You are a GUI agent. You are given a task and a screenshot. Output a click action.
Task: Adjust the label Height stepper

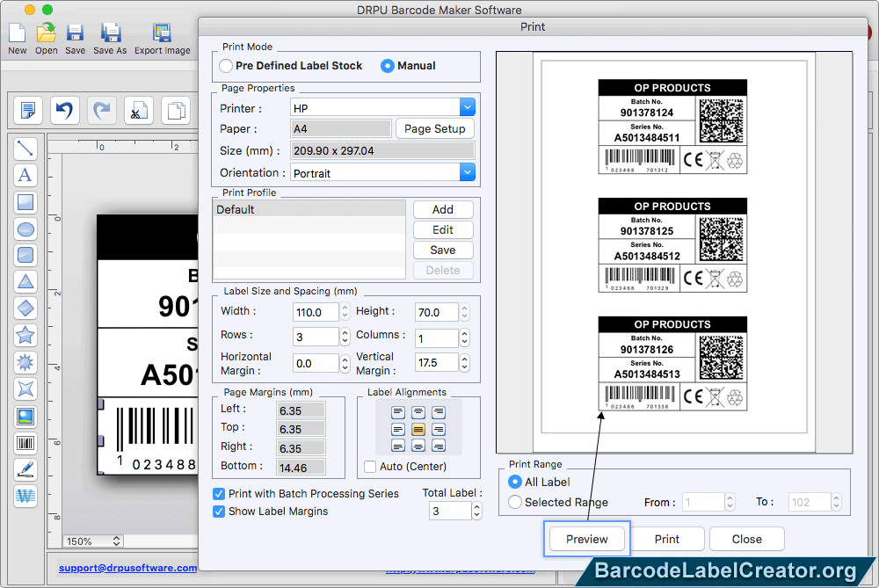pyautogui.click(x=464, y=312)
